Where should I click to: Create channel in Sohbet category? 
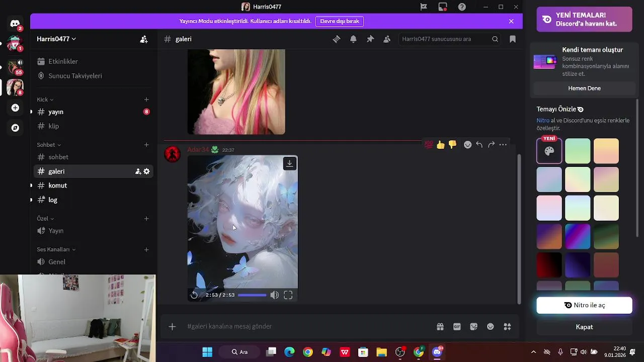tap(146, 145)
